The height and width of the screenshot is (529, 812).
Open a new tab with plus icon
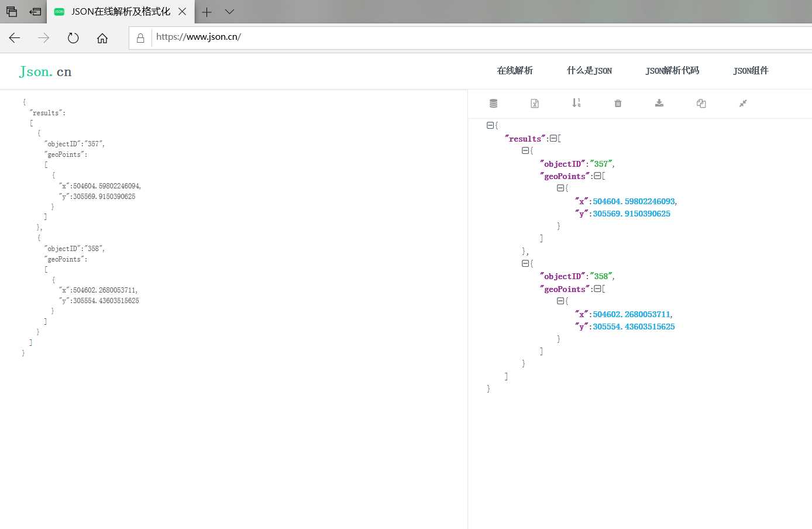point(207,12)
